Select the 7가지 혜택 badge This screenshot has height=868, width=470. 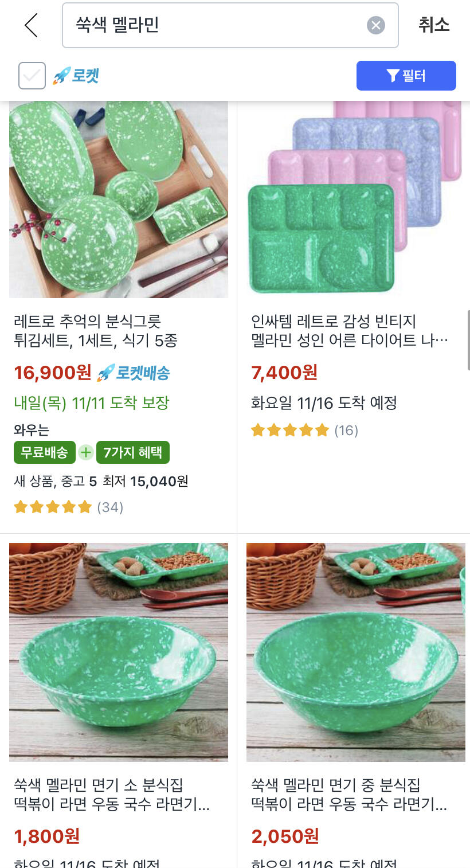[x=133, y=452]
